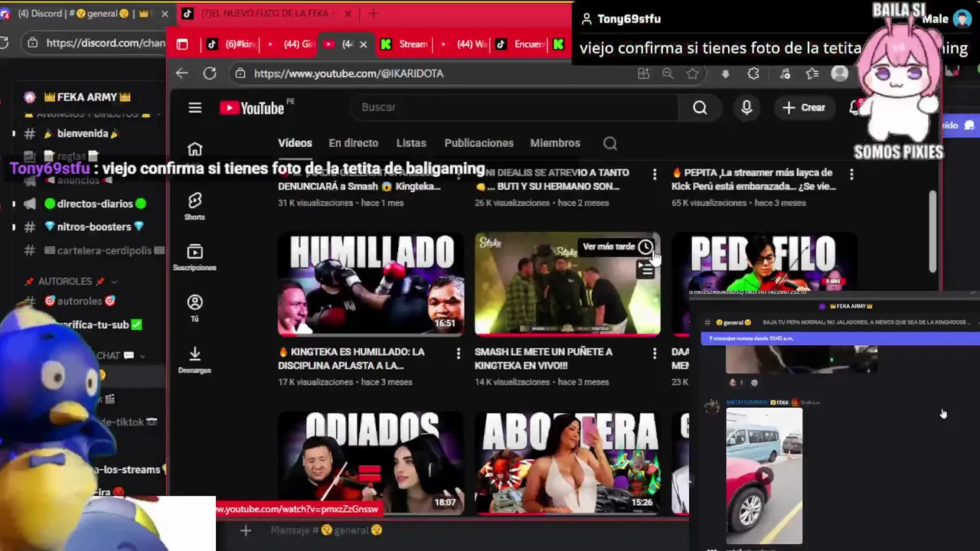This screenshot has width=980, height=551.
Task: Open options menu for SMASH LE METE video
Action: pos(655,353)
